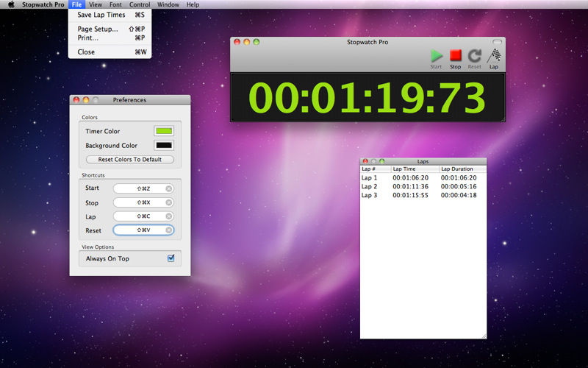Focus the Lap shortcut input field
The height and width of the screenshot is (368, 588).
(143, 216)
